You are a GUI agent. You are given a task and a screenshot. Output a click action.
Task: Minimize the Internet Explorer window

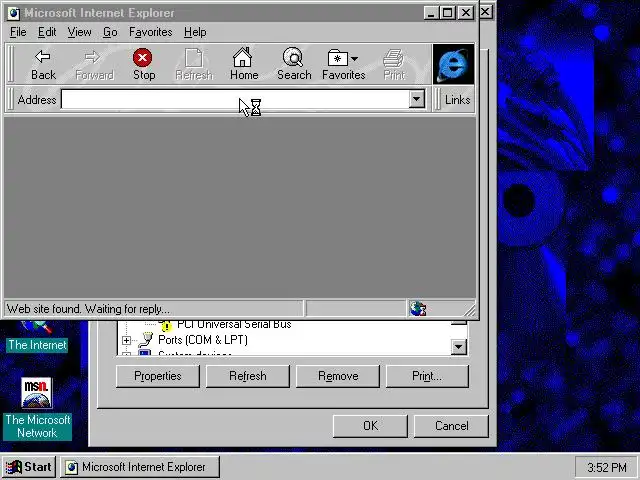431,13
